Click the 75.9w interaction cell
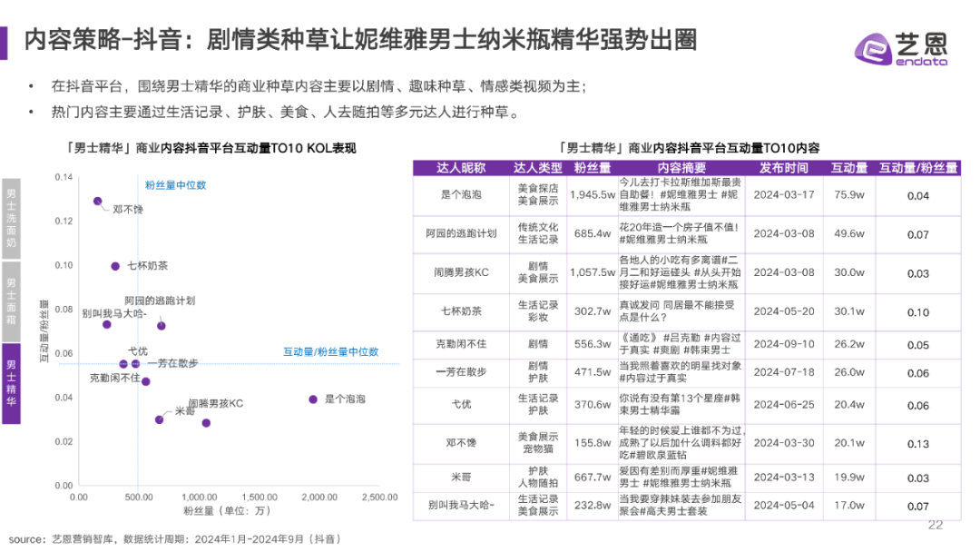Image resolution: width=980 pixels, height=552 pixels. 849,195
